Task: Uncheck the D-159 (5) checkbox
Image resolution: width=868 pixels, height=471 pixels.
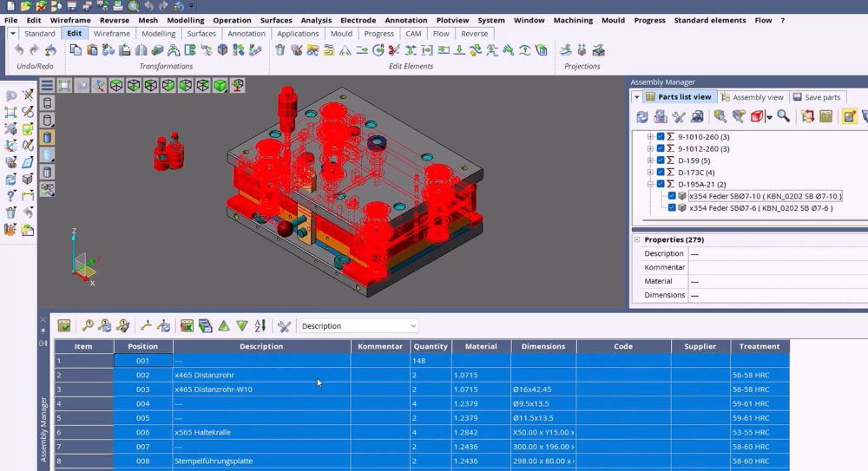Action: pos(661,160)
